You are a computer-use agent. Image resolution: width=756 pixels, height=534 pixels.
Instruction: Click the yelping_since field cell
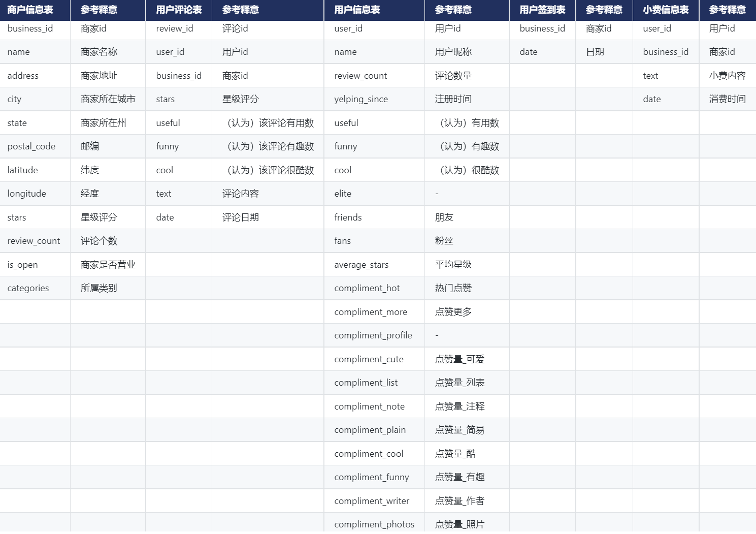(374, 99)
